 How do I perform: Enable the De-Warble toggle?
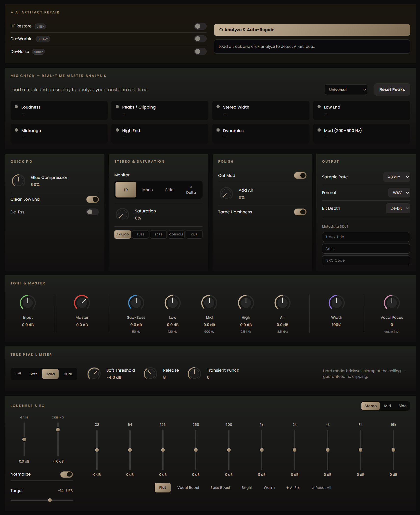tap(200, 39)
